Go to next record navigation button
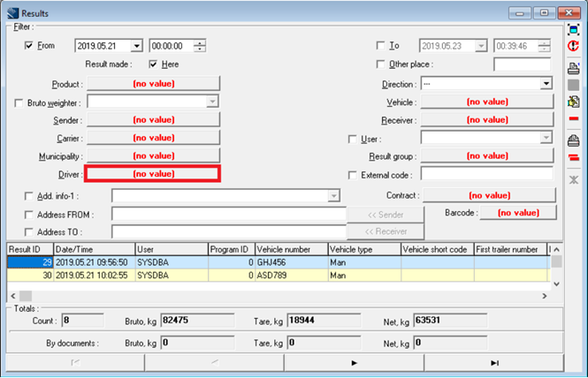588x378 pixels. coord(354,363)
